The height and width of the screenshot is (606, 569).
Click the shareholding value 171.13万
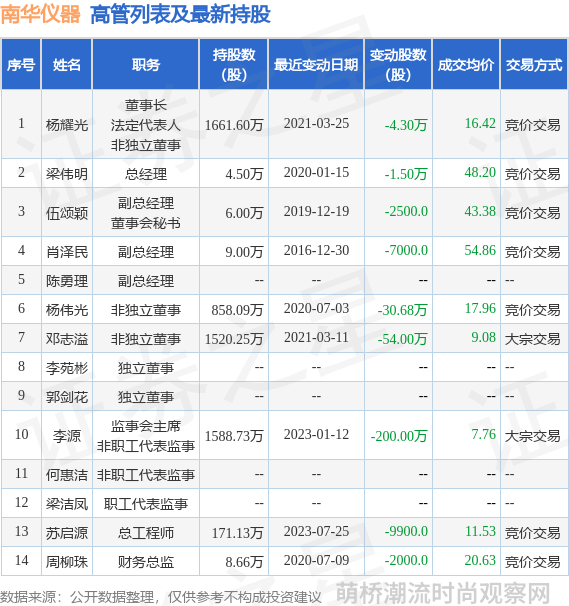coord(237,533)
